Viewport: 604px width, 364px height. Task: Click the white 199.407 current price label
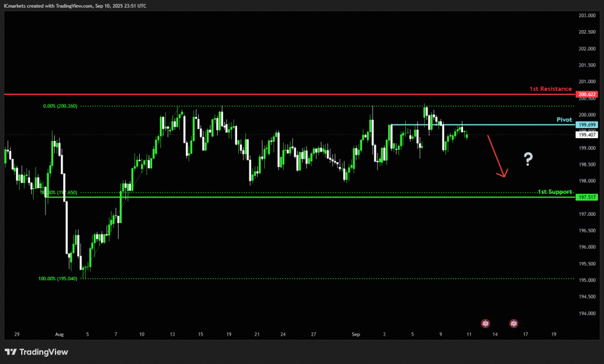(x=587, y=135)
